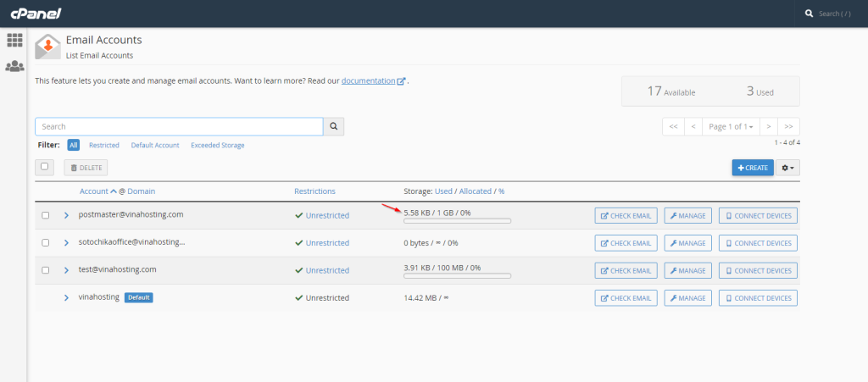Open the Page 1 of 1 dropdown
Viewport: 868px width, 382px height.
pos(729,126)
